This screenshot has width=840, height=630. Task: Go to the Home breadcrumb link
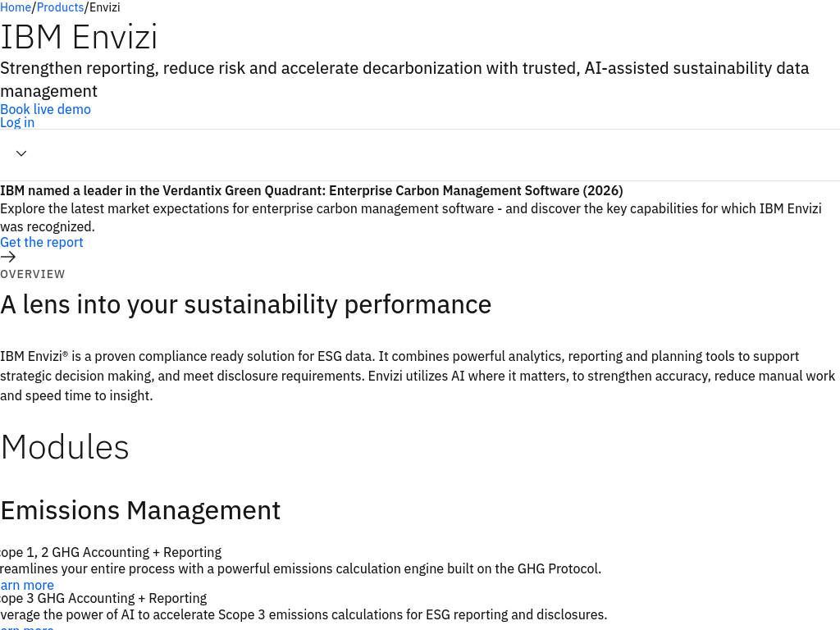[x=16, y=7]
